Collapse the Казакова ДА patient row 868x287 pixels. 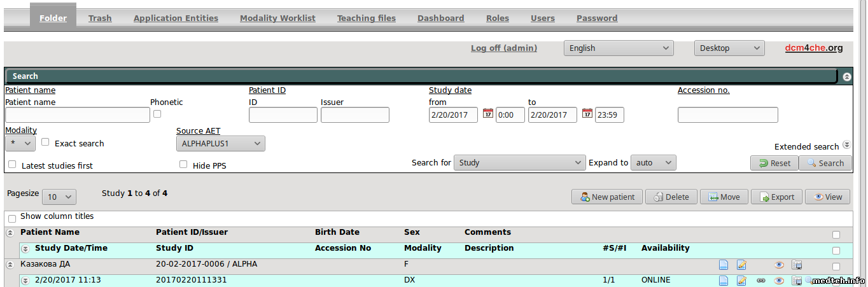point(10,264)
